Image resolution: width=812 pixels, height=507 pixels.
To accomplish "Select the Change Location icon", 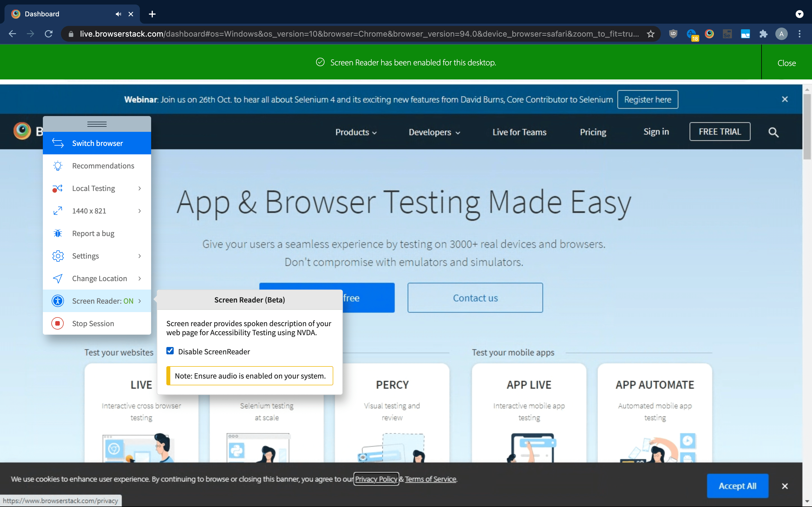I will [x=57, y=278].
